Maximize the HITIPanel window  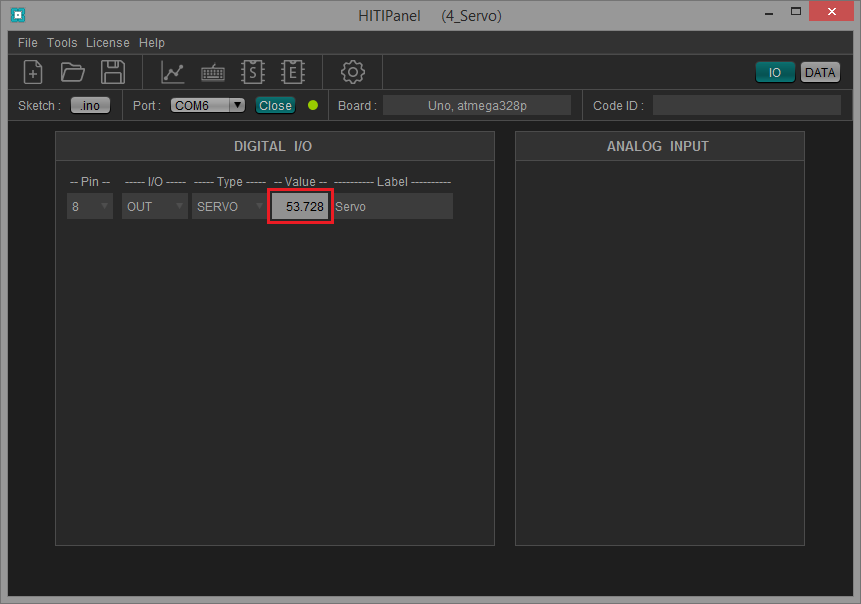pyautogui.click(x=796, y=12)
